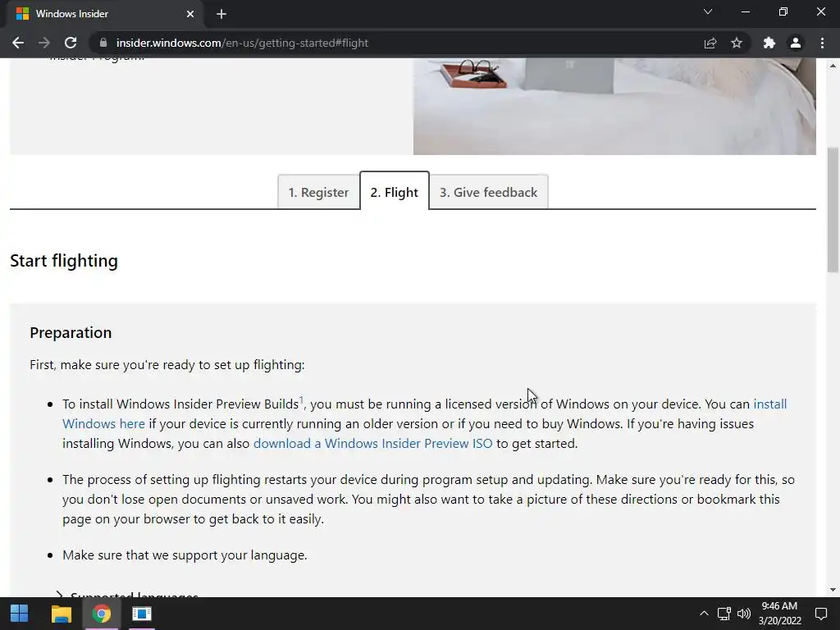Show hidden system tray icons
Viewport: 840px width, 630px height.
(704, 614)
